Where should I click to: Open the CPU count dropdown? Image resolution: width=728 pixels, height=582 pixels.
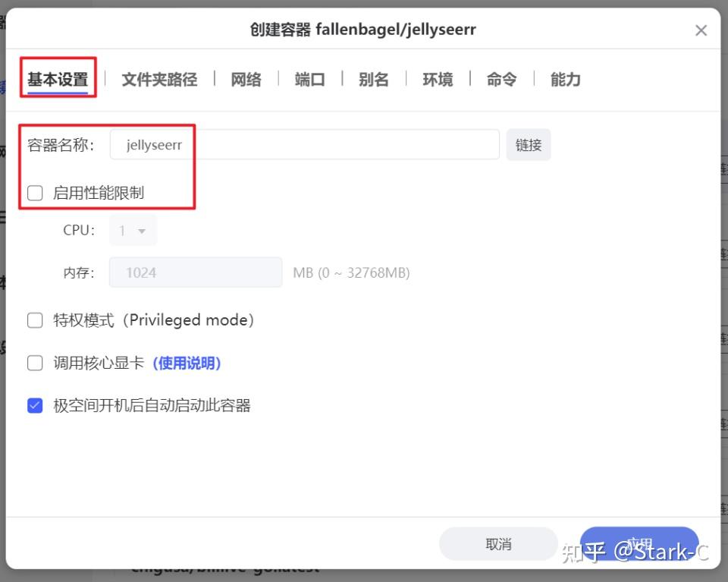tap(133, 230)
